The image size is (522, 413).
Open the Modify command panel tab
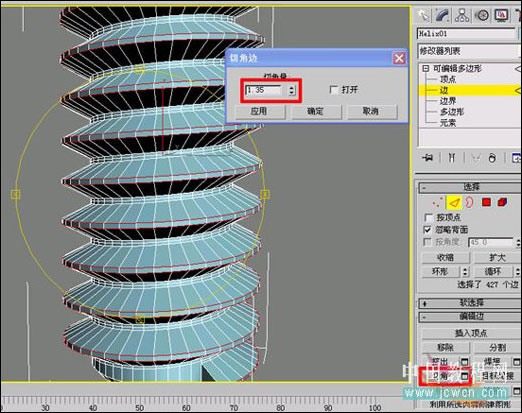coord(443,15)
